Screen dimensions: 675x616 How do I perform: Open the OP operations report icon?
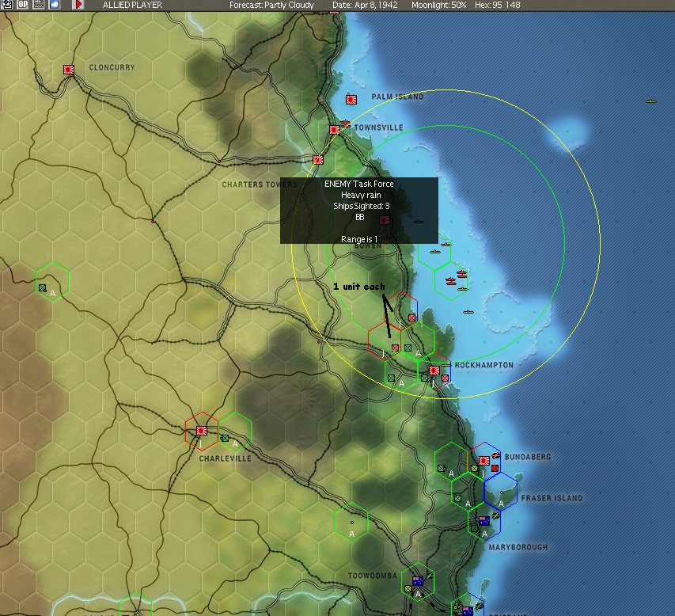[23, 4]
